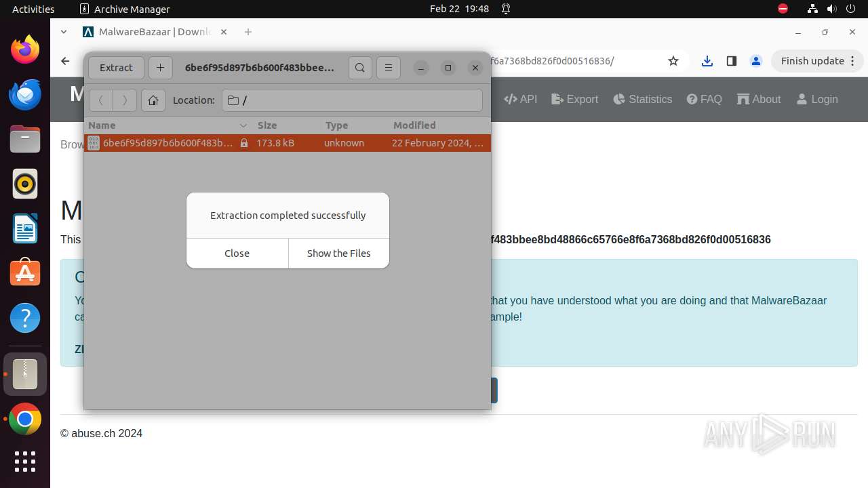Open Google Chrome from the dock

click(25, 420)
